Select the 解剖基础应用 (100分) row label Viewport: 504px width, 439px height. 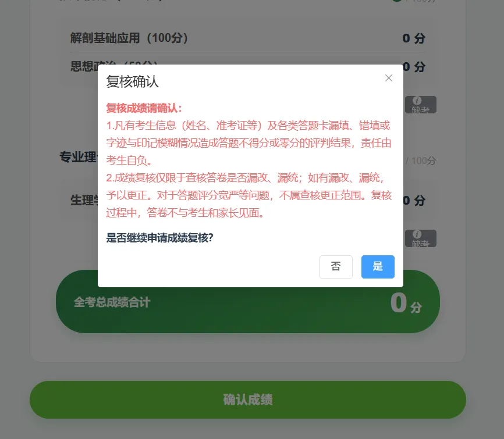point(129,38)
